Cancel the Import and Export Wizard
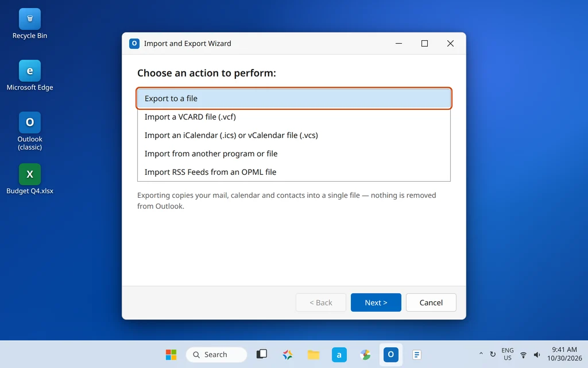Screen dimensions: 588x368 click(x=431, y=302)
